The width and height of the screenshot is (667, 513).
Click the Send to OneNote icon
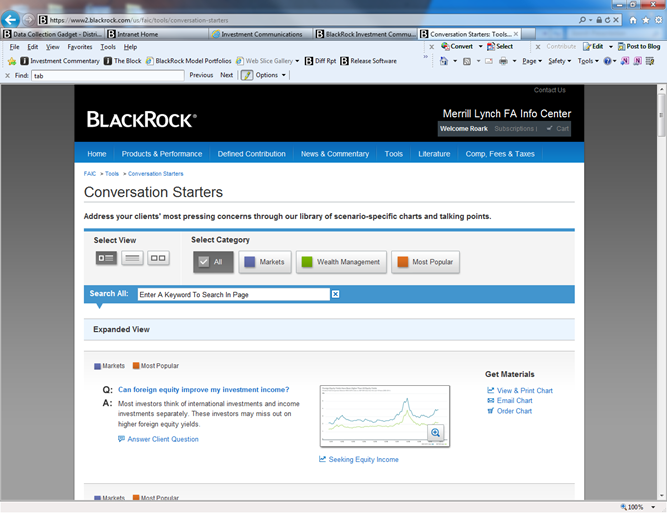624,61
